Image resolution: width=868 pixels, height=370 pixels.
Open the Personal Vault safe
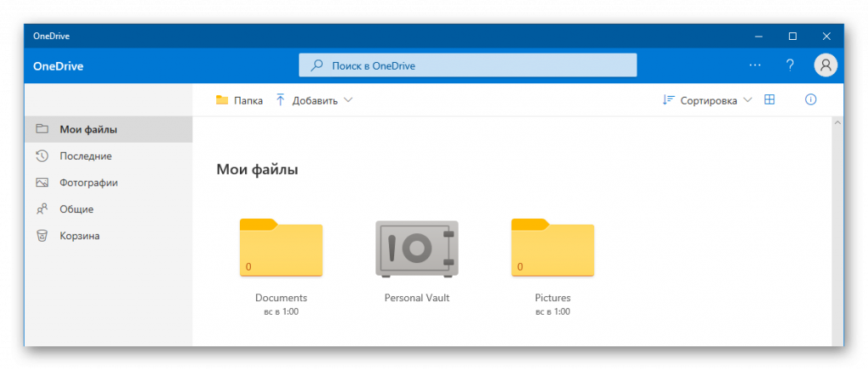tap(416, 249)
